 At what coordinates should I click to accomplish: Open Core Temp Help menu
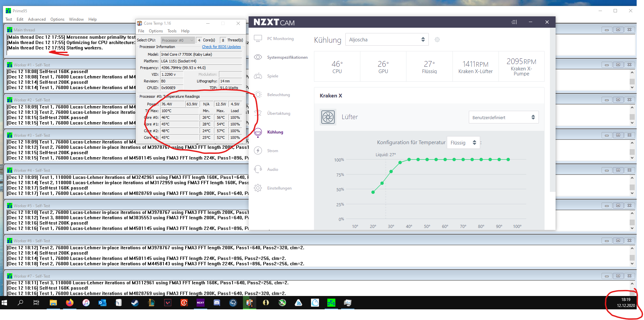coord(185,31)
